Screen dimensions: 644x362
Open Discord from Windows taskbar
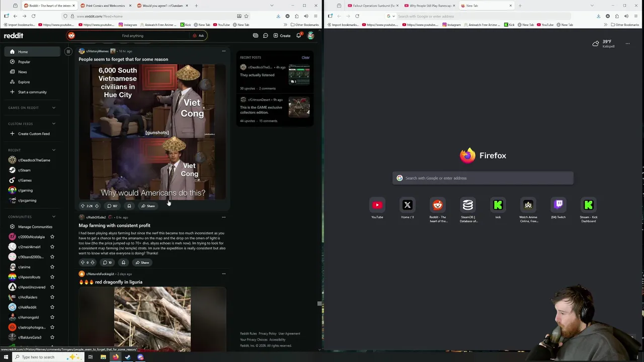140,357
